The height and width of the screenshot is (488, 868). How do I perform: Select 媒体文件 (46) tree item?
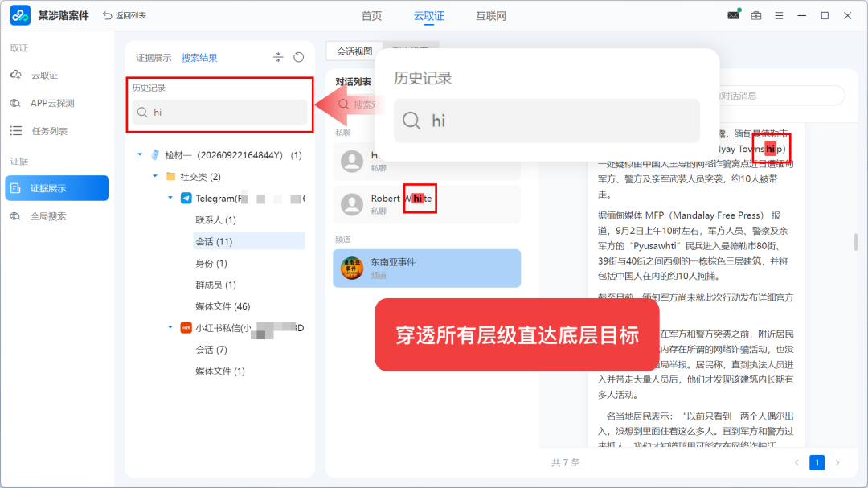[223, 306]
